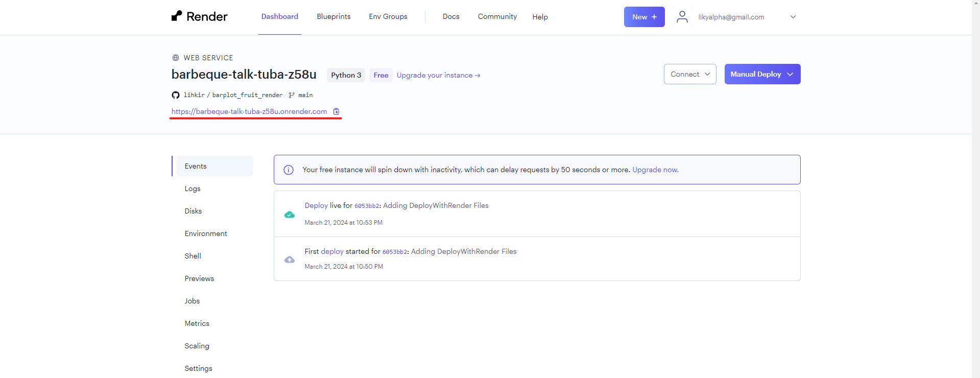The height and width of the screenshot is (378, 980).
Task: Click the green cloud deploy-live icon
Action: [290, 215]
